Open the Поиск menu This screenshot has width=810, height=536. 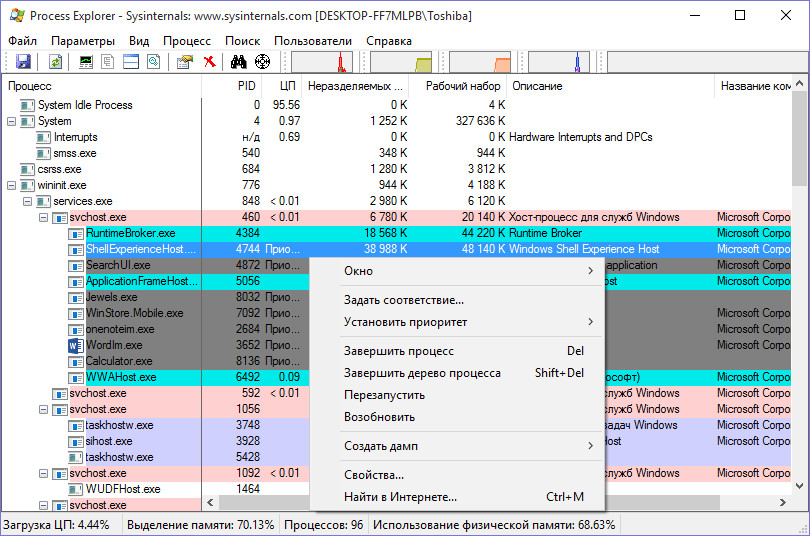pos(242,41)
